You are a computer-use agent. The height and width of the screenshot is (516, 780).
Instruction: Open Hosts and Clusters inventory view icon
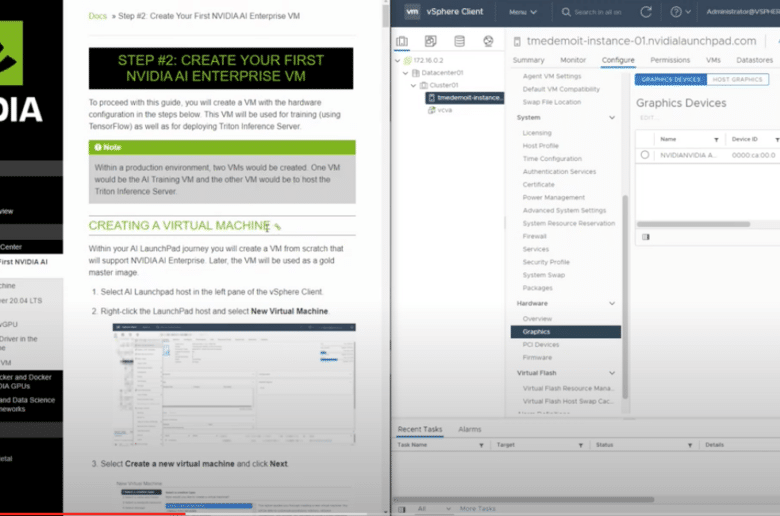[x=402, y=41]
